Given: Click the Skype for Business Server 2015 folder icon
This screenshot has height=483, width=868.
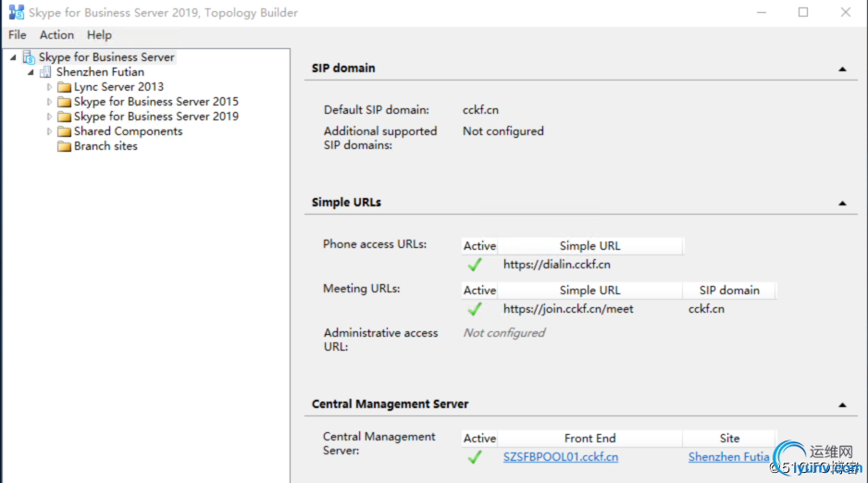Looking at the screenshot, I should (64, 102).
